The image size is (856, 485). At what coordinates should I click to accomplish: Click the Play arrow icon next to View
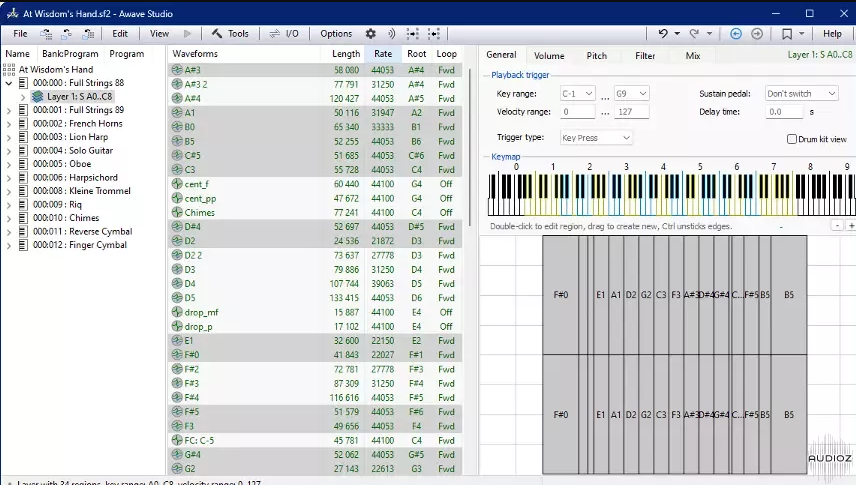click(187, 34)
